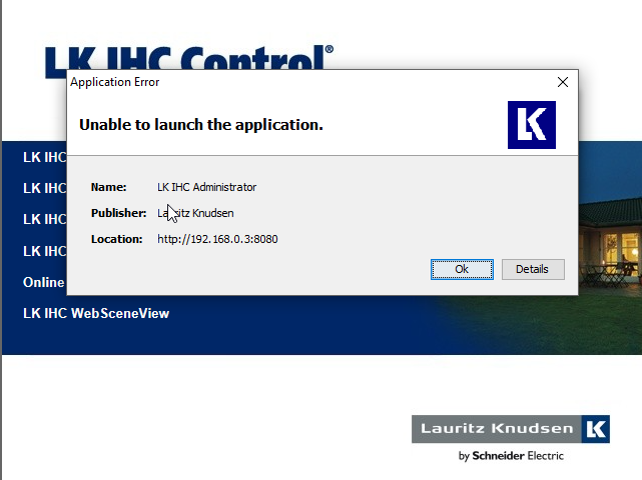Open Details of the application error
Screen dimensions: 642x480
pyautogui.click(x=533, y=269)
